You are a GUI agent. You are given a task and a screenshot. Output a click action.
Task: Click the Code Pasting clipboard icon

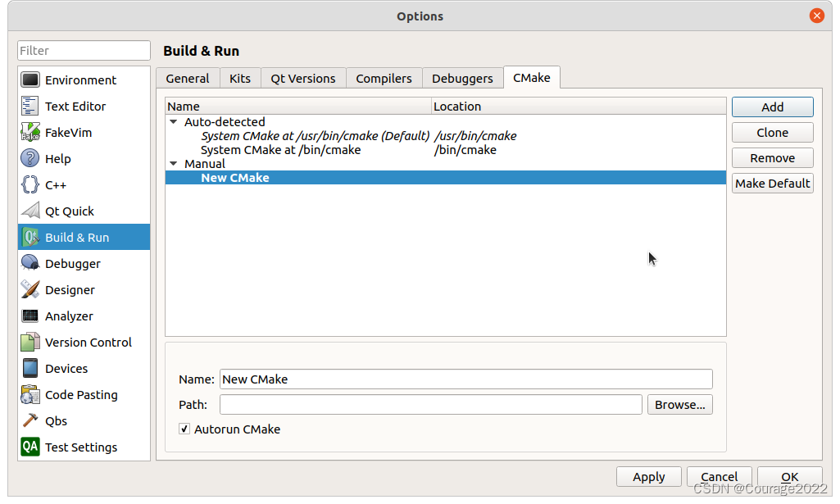[x=30, y=395]
